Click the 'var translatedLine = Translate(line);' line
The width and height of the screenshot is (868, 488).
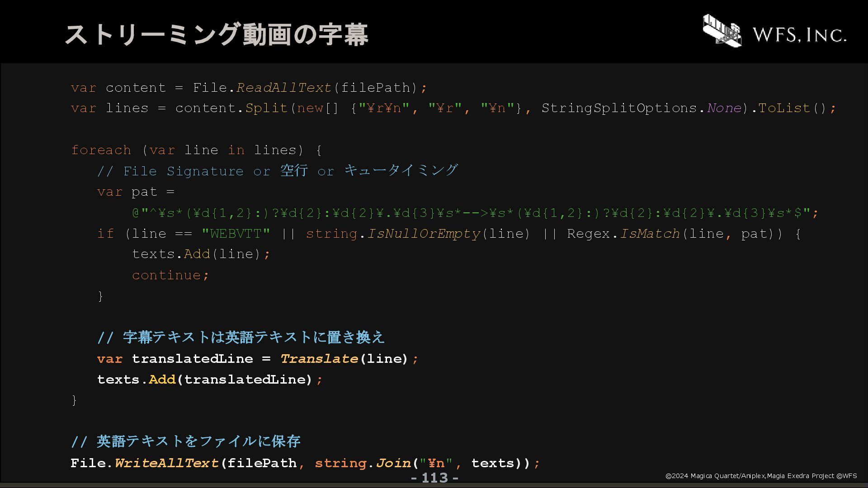coord(258,359)
